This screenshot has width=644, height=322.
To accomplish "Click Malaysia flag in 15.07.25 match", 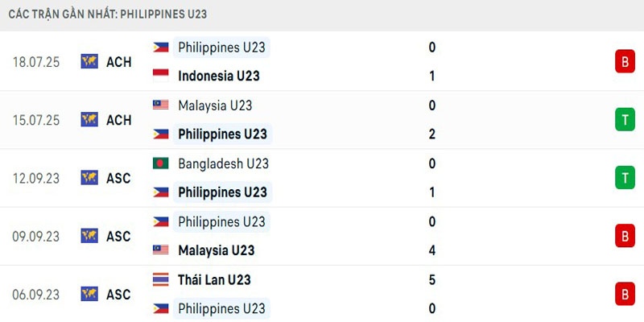I will 161,105.
